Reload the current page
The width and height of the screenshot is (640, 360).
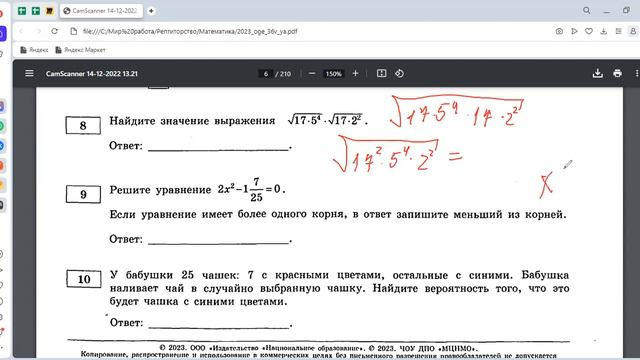54,31
